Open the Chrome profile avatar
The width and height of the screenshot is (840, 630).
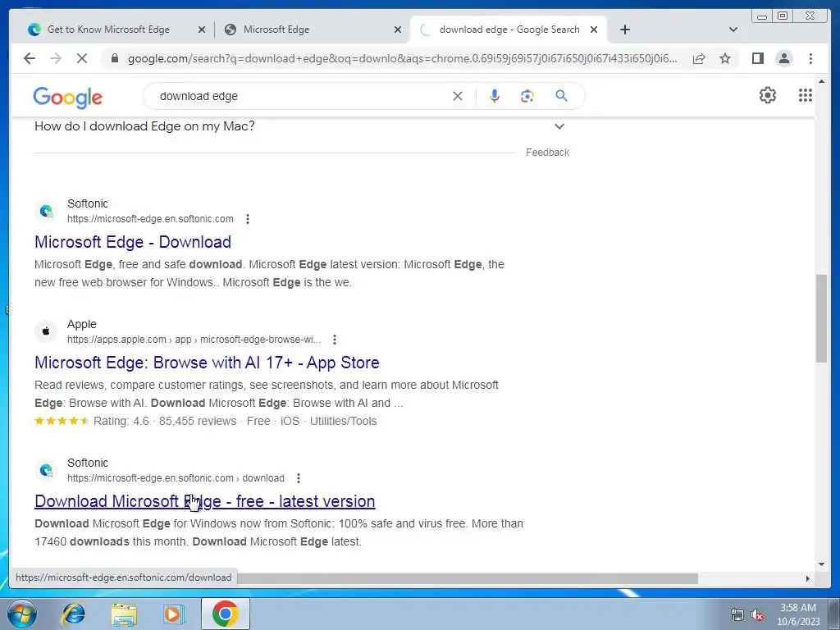(783, 58)
